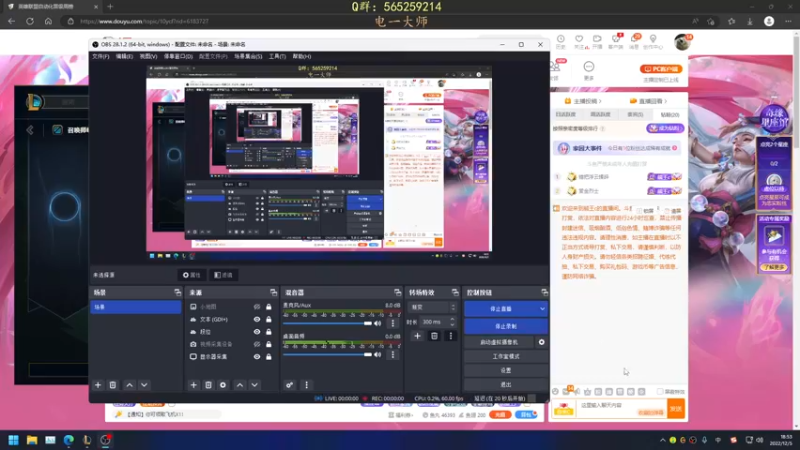Click orange PC client button on Douyu
The image size is (800, 450).
point(661,69)
